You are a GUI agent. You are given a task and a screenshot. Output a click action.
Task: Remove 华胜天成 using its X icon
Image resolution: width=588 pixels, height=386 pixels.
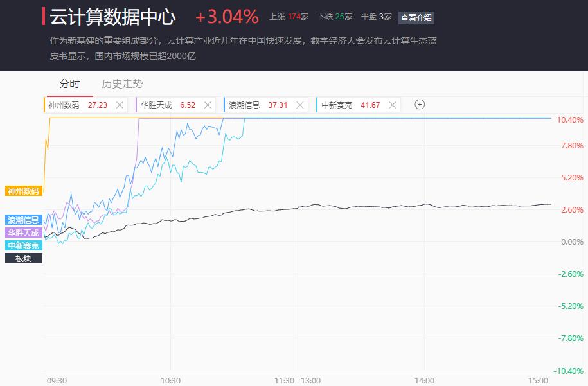point(208,105)
